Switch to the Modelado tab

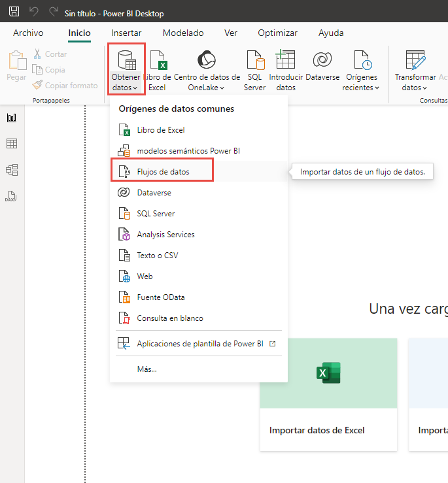click(183, 33)
